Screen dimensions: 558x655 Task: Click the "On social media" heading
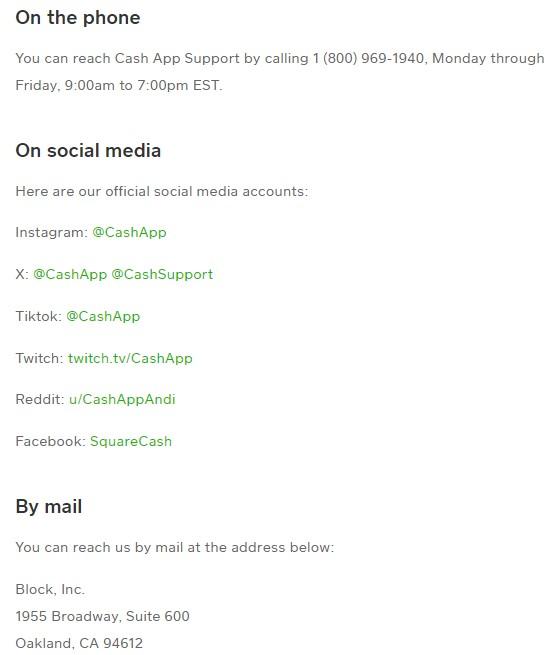(x=88, y=151)
